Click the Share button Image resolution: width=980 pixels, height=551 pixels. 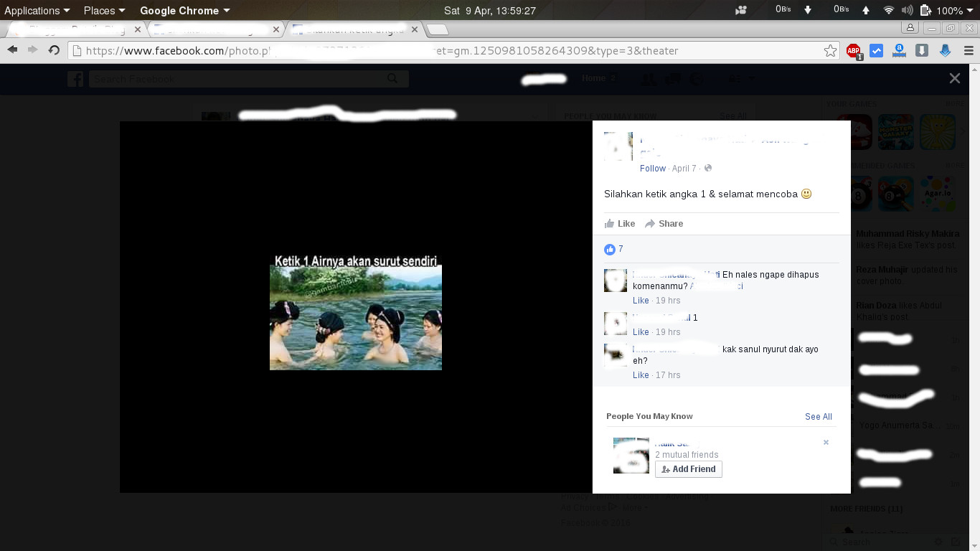pos(664,224)
